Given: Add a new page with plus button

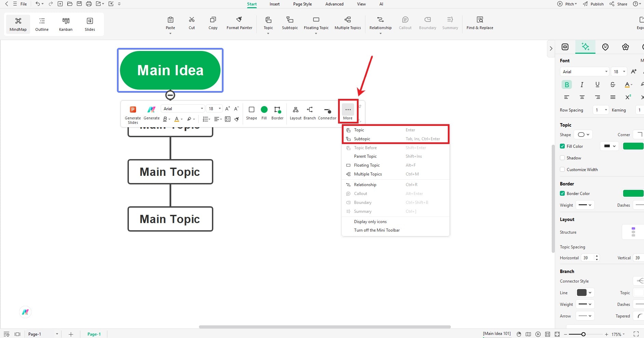Looking at the screenshot, I should click(71, 334).
